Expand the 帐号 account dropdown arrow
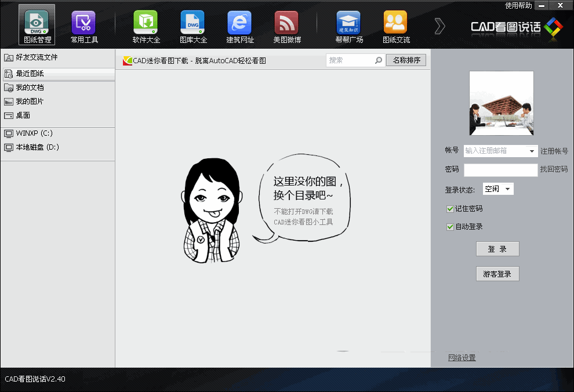574x392 pixels. (x=532, y=151)
